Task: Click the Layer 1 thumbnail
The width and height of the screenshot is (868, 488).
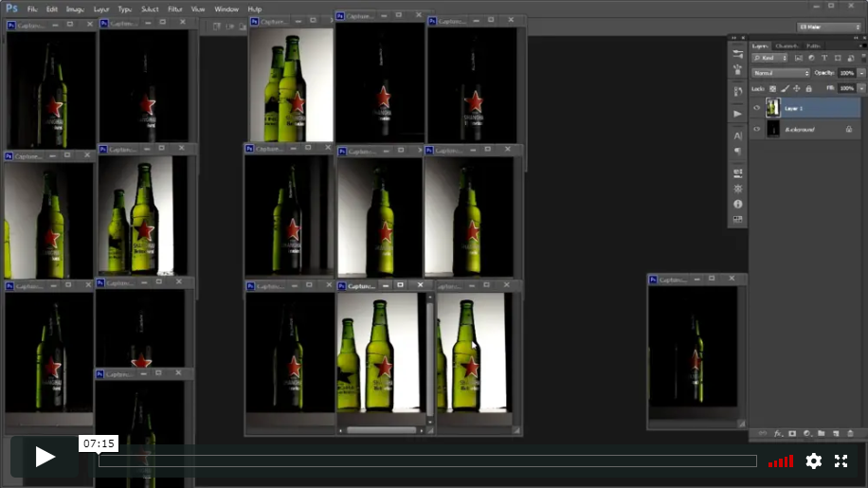Action: coord(773,108)
